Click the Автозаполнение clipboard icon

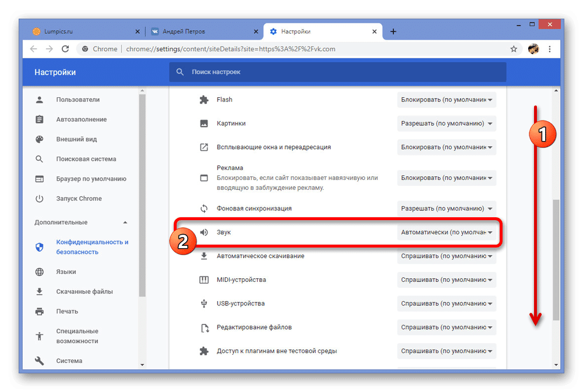point(40,119)
